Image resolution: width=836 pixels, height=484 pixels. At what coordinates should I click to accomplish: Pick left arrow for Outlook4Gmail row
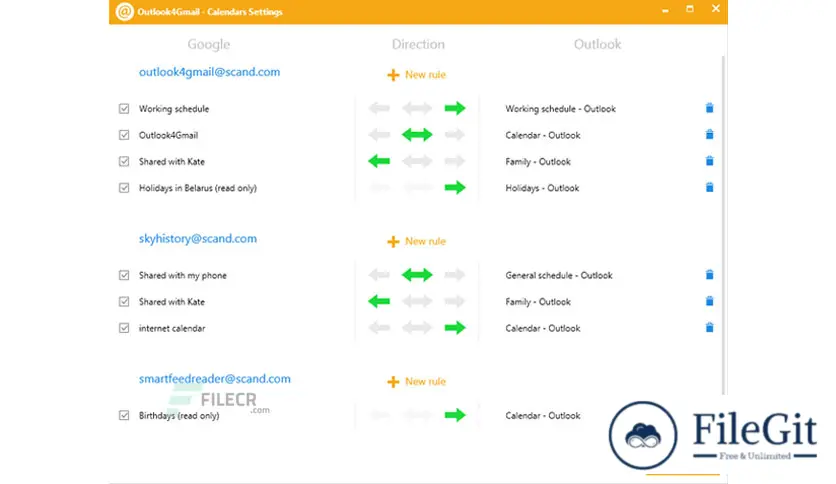coord(379,135)
